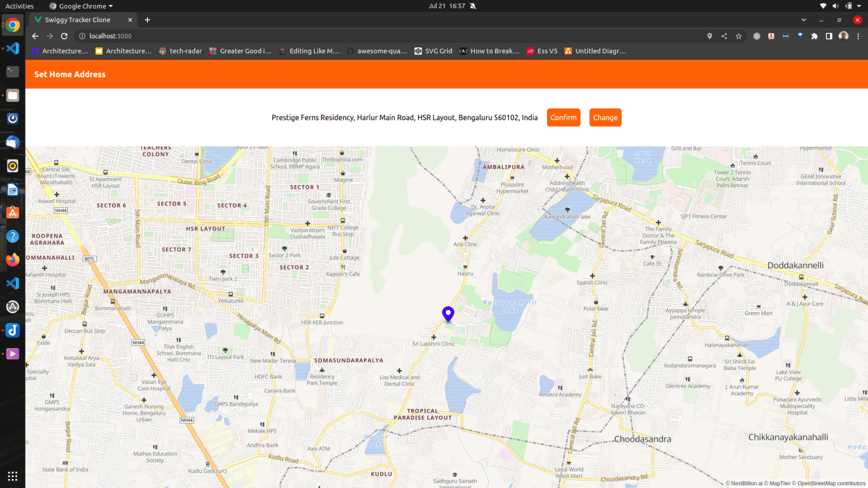Open the Show Applications grid in the dock

pos(12,476)
